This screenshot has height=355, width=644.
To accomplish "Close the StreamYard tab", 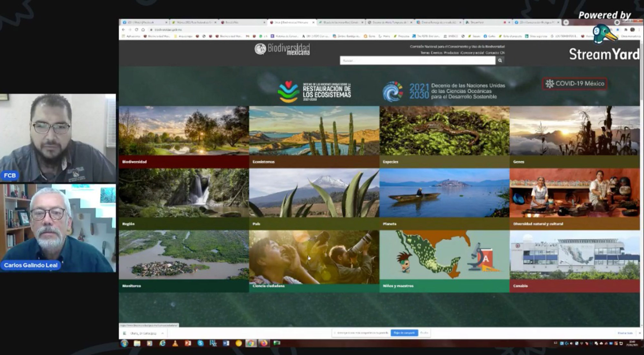I will coord(509,23).
